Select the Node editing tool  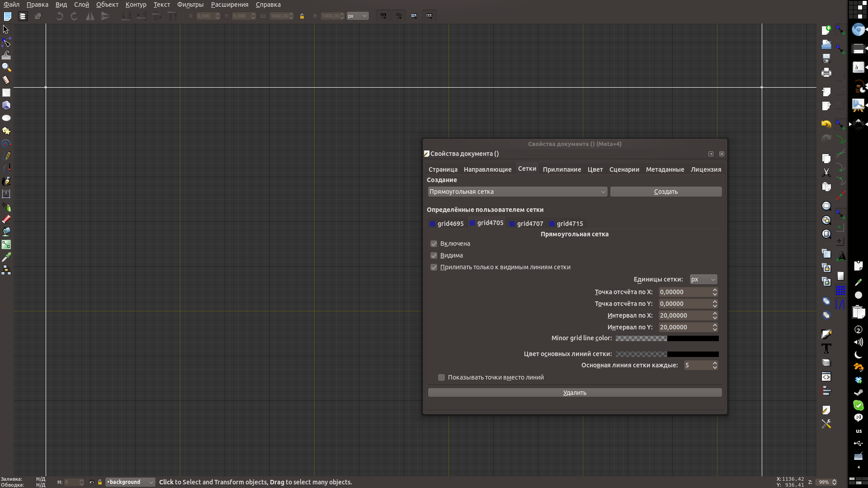click(6, 42)
